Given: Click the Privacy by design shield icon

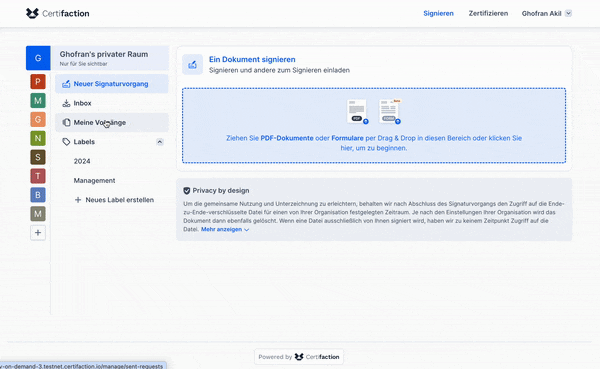Looking at the screenshot, I should 187,191.
